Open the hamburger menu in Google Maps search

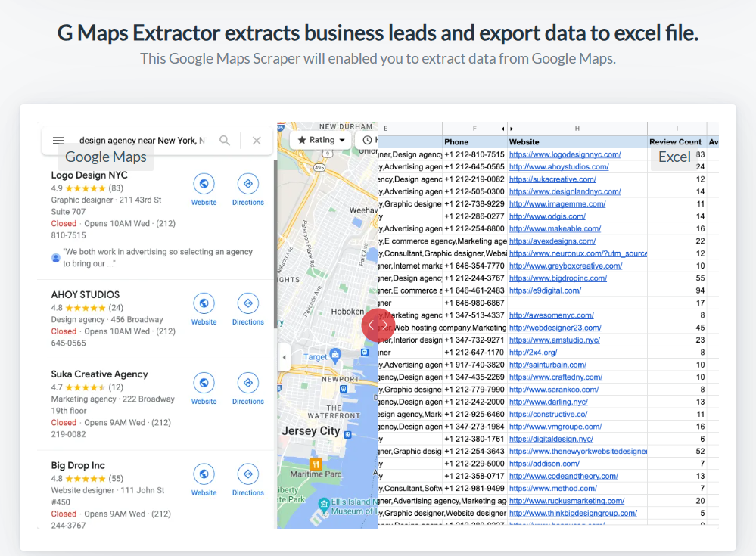tap(58, 141)
